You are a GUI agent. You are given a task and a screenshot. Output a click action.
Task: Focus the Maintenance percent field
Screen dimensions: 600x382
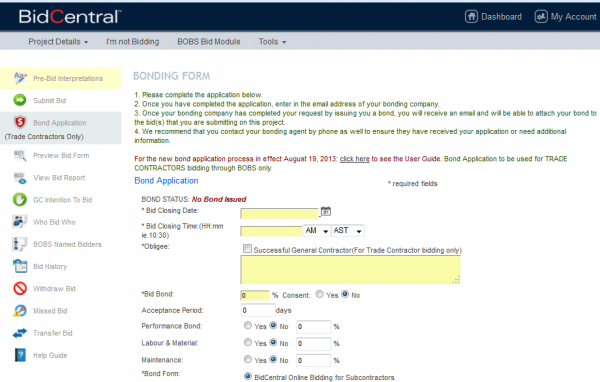(313, 360)
